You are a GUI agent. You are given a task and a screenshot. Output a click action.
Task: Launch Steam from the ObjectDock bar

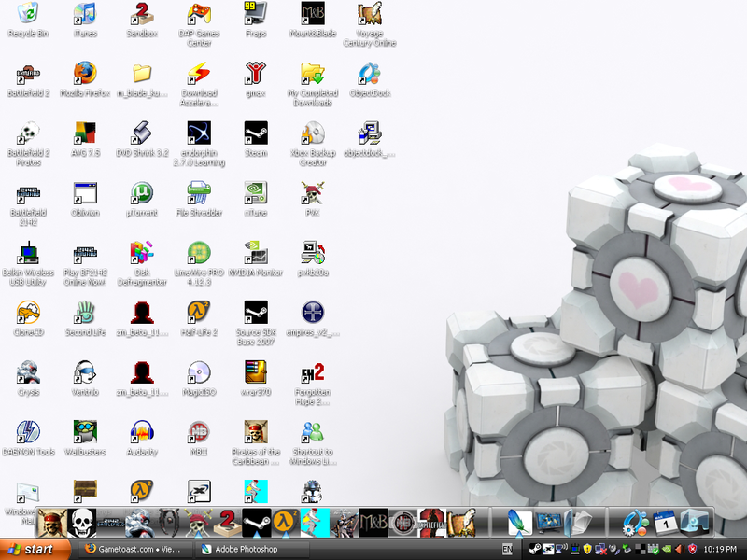256,523
